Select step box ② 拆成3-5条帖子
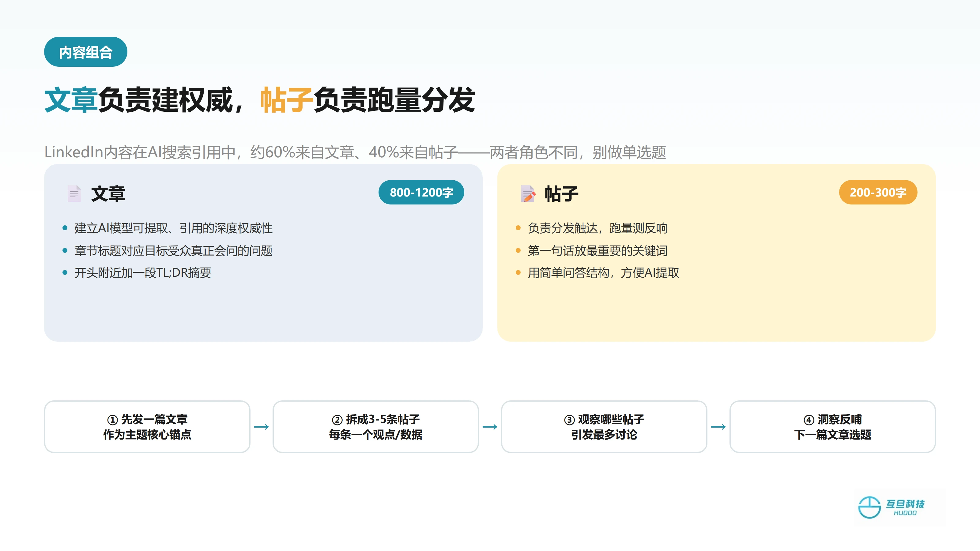The width and height of the screenshot is (980, 551). coord(375,427)
